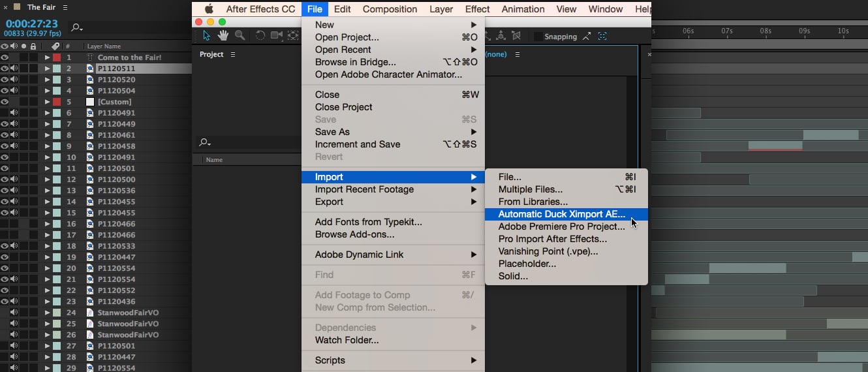Expand layer 10 P1120491 twirl-down
This screenshot has height=372, width=868.
tap(47, 157)
